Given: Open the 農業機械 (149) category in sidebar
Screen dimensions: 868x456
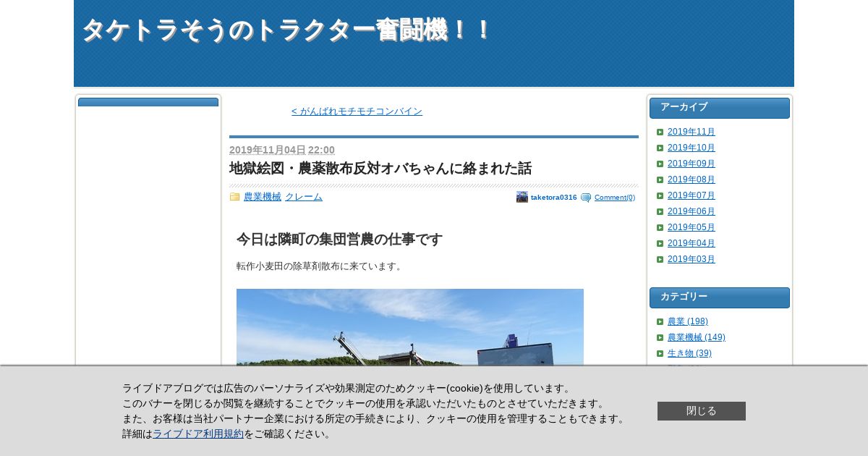Looking at the screenshot, I should point(697,337).
